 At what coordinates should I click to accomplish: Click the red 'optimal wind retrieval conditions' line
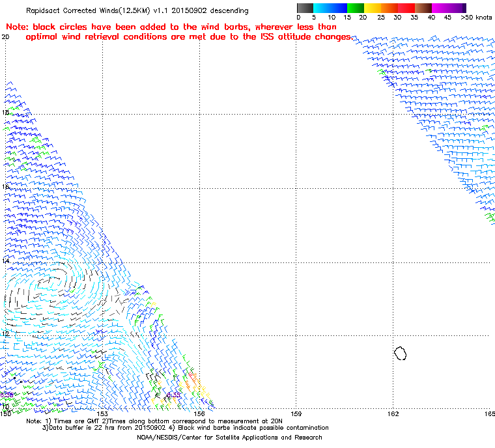189,37
